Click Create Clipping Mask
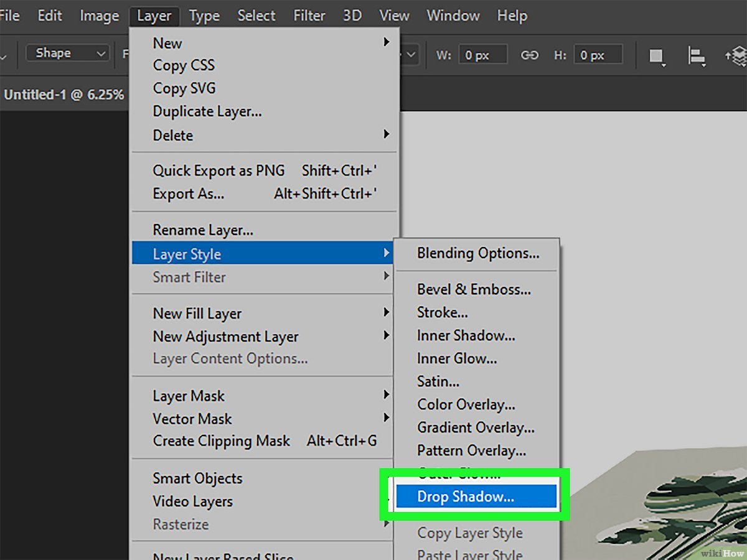Screen dimensions: 747x560 222,441
